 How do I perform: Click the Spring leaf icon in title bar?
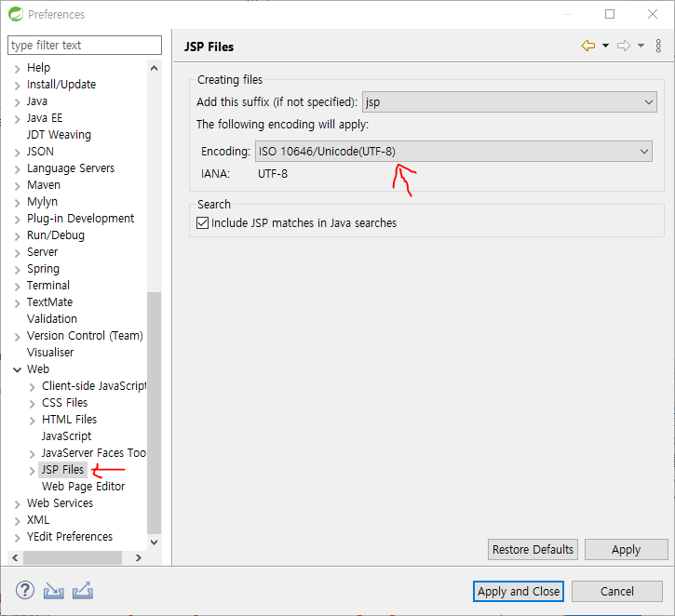16,14
